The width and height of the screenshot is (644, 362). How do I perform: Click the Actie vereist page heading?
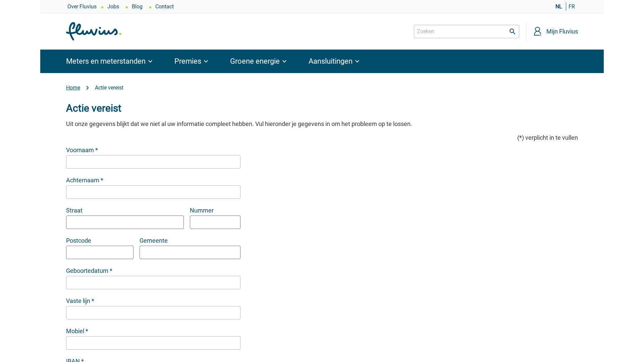(94, 108)
